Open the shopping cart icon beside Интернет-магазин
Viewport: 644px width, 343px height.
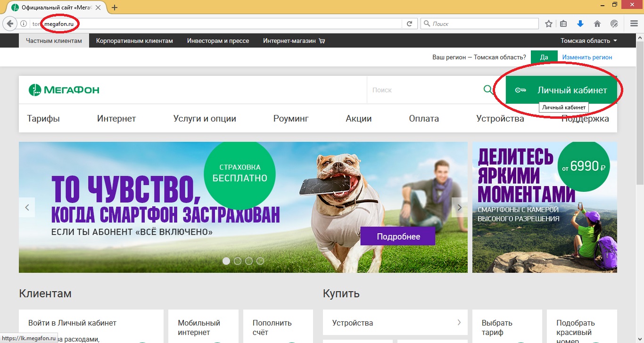pyautogui.click(x=322, y=41)
